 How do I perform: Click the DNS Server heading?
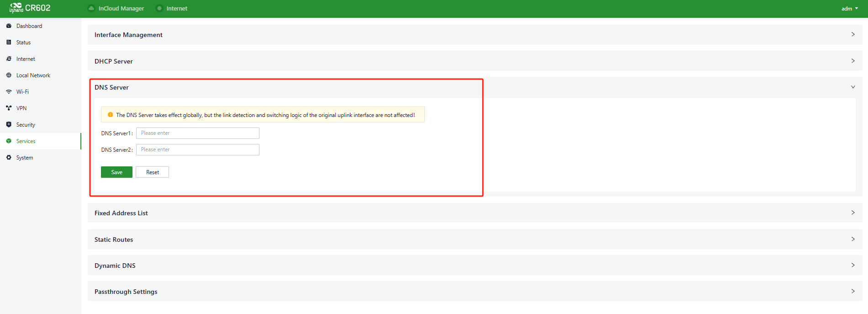click(111, 87)
